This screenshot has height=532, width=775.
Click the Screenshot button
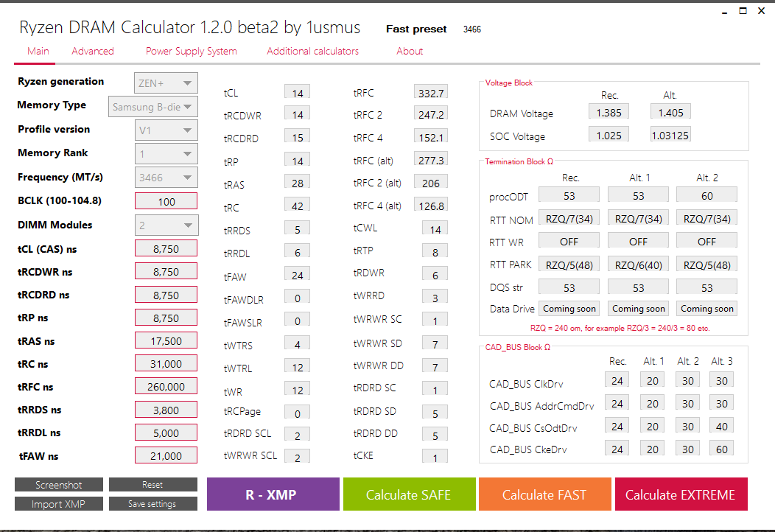[59, 485]
